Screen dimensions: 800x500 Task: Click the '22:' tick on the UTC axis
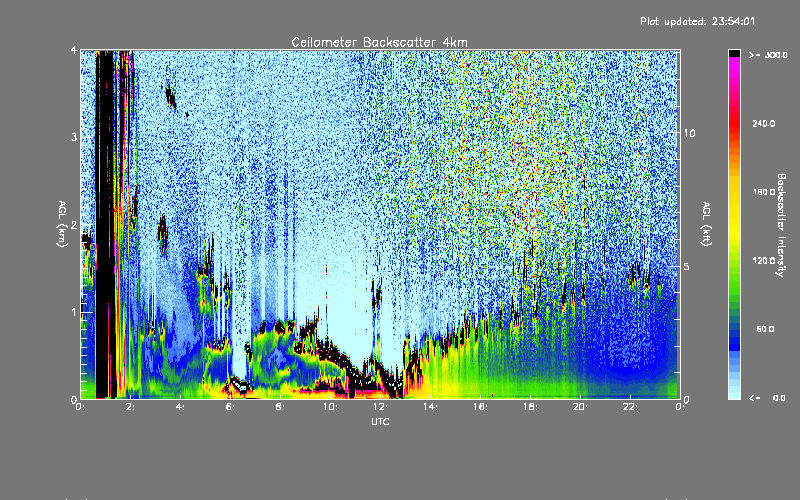point(630,407)
